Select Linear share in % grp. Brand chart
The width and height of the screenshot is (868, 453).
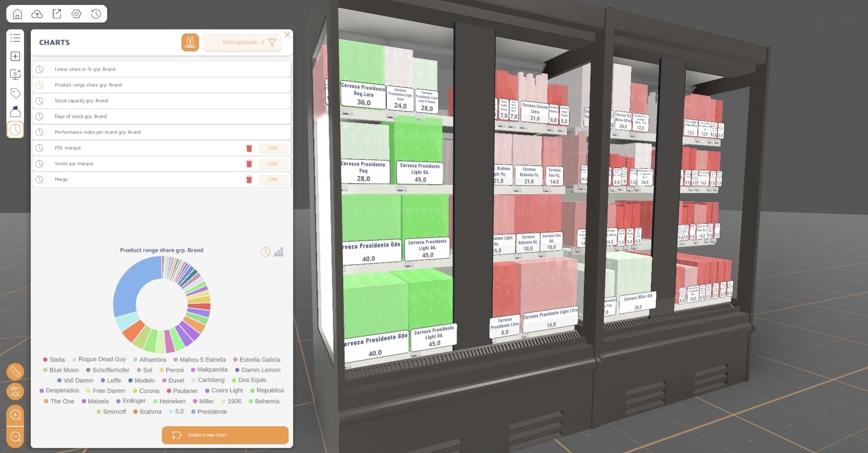(161, 70)
